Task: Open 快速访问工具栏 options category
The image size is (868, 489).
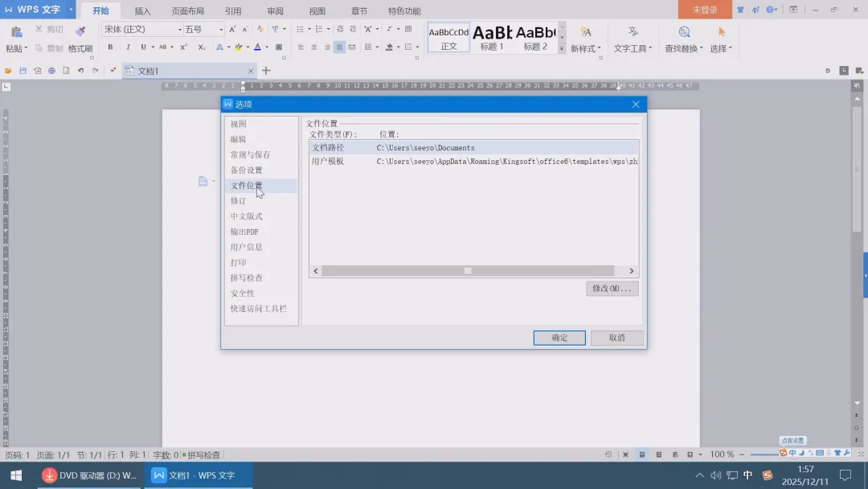Action: [261, 309]
